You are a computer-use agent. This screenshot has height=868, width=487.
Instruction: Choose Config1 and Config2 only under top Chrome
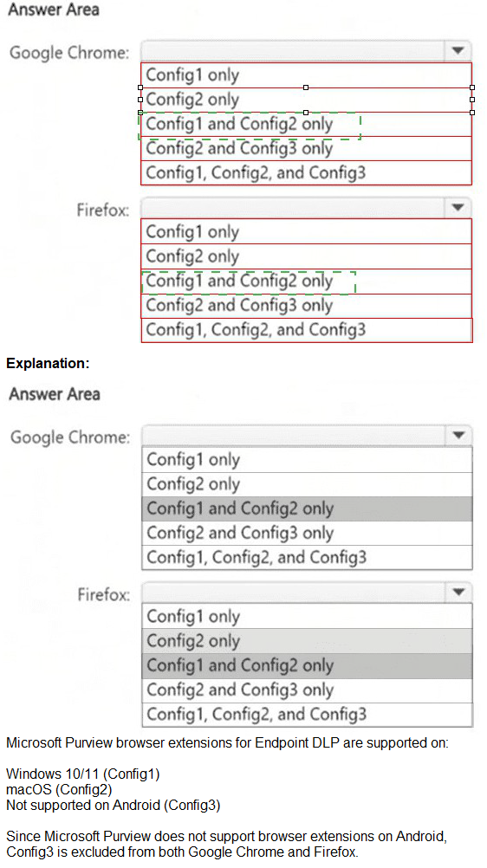pyautogui.click(x=306, y=124)
